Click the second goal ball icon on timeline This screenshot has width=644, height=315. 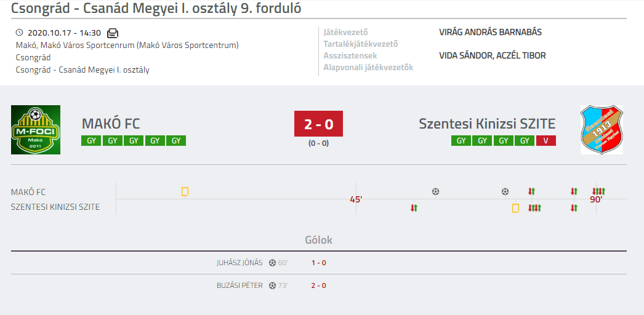pos(505,191)
